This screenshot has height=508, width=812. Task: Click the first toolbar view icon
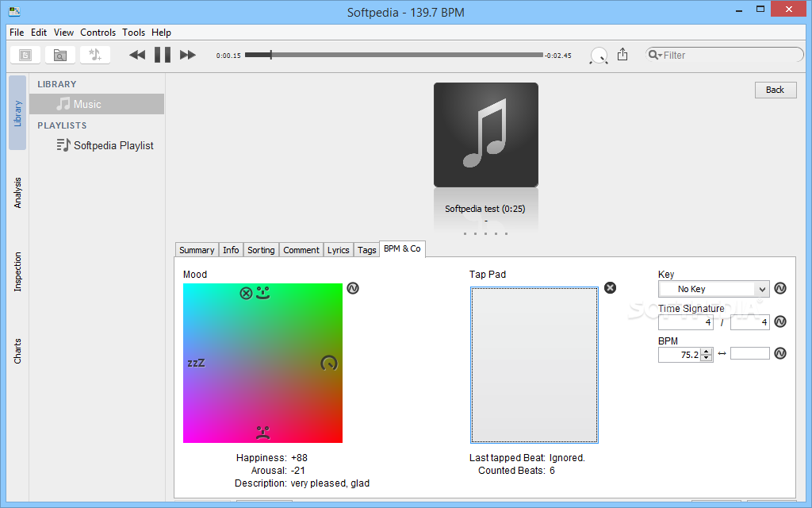click(x=25, y=55)
